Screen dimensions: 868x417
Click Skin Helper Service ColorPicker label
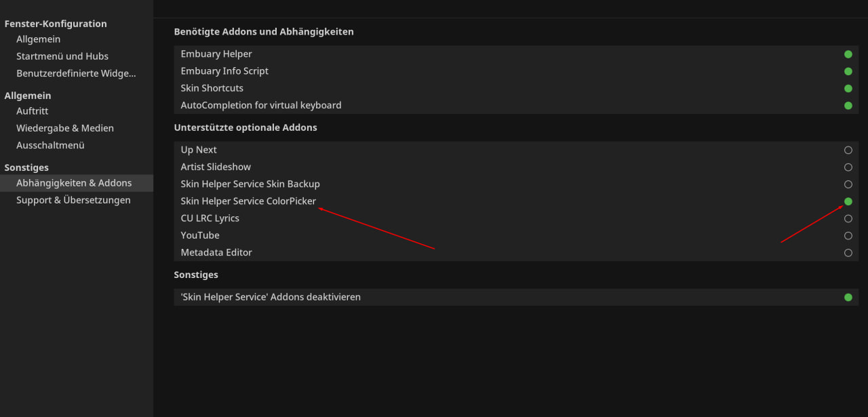(x=248, y=201)
